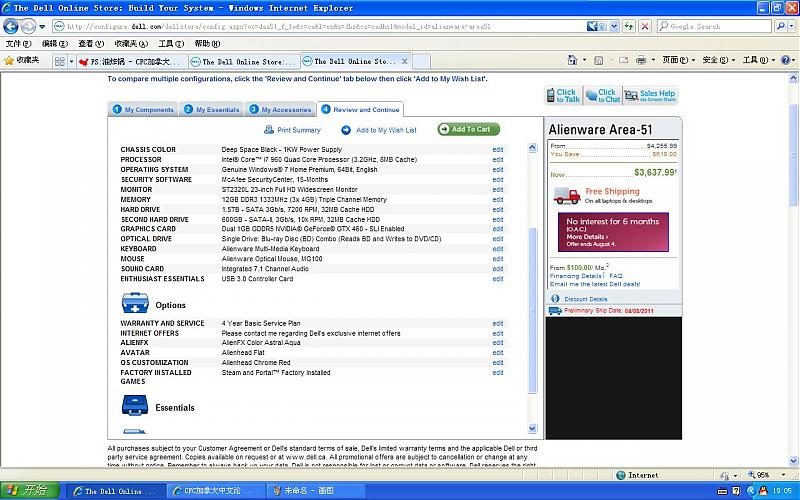Open the search provider dropdown
The image size is (800, 500).
pyautogui.click(x=792, y=26)
